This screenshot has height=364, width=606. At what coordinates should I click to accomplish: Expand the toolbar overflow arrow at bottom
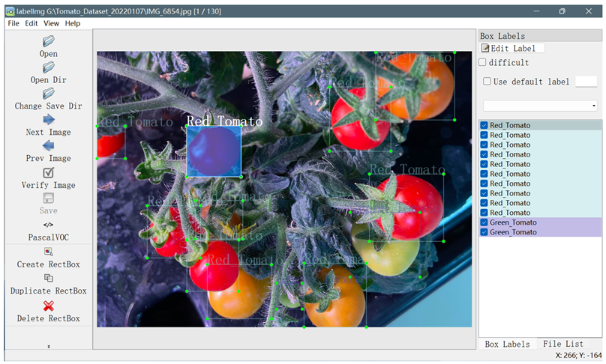click(49, 347)
